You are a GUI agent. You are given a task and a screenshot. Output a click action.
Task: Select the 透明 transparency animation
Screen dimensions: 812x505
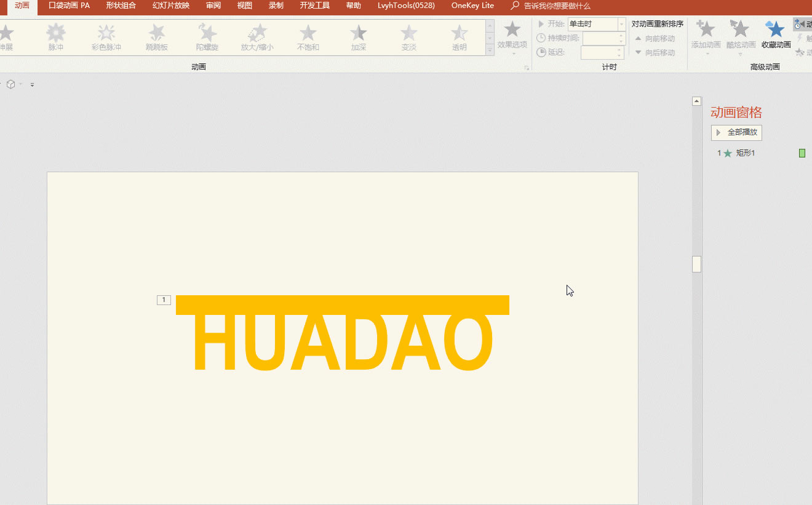460,38
